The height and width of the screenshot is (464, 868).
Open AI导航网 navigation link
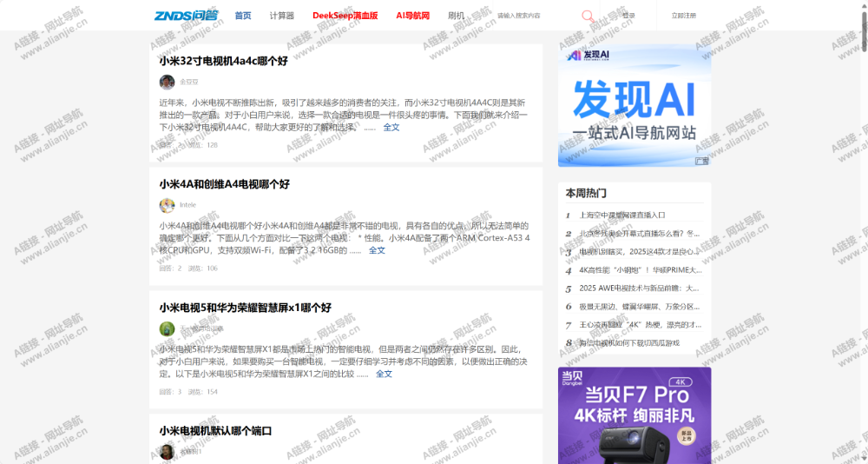click(413, 16)
